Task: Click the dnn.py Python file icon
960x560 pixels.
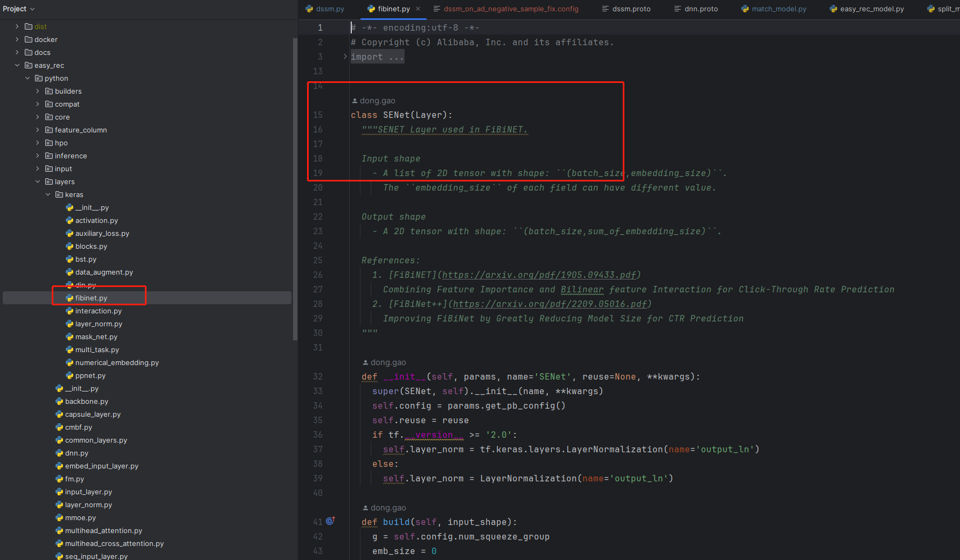Action: tap(59, 453)
